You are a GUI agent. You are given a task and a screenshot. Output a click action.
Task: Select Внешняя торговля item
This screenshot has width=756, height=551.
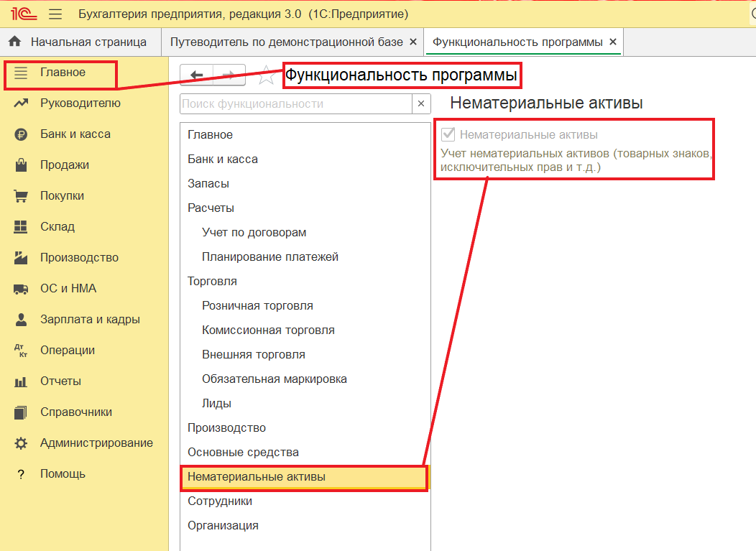pyautogui.click(x=305, y=354)
